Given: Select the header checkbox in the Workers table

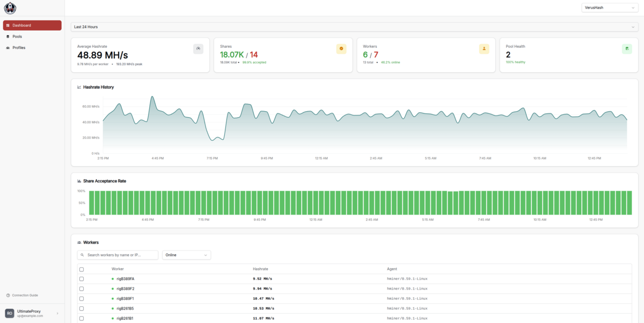Looking at the screenshot, I should pyautogui.click(x=82, y=269).
